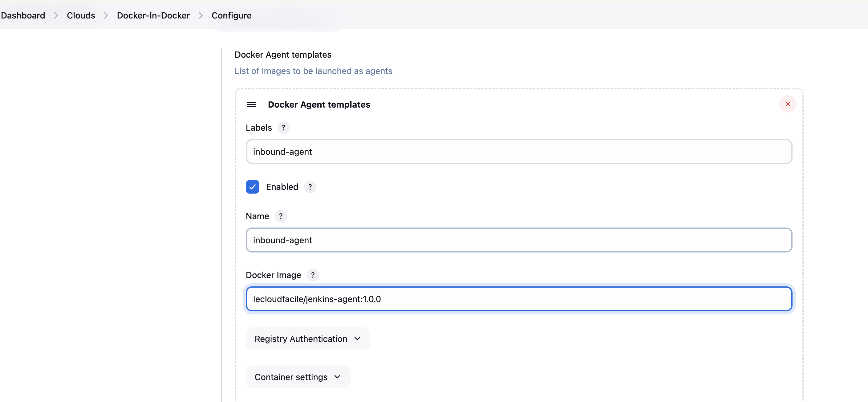Click the chevron after Clouds breadcrumb
Viewport: 868px width, 402px height.
tap(106, 15)
